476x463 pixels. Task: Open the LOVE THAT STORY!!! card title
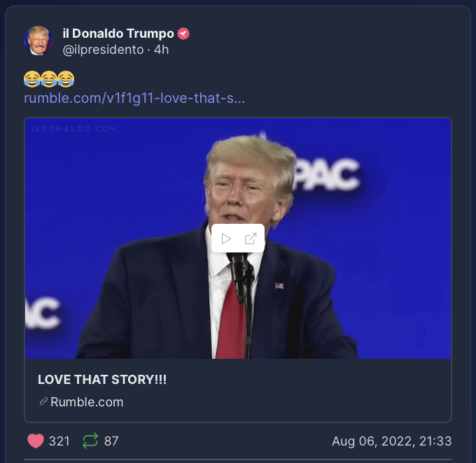point(102,380)
